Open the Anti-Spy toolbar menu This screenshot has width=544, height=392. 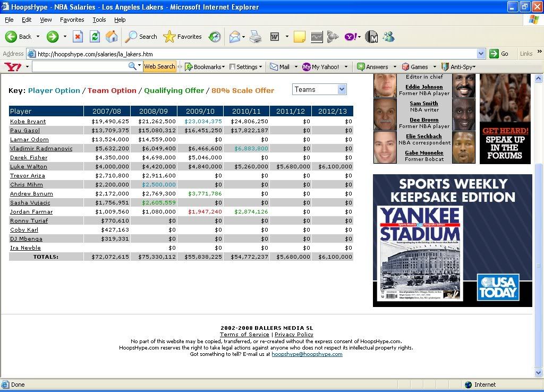pos(458,66)
